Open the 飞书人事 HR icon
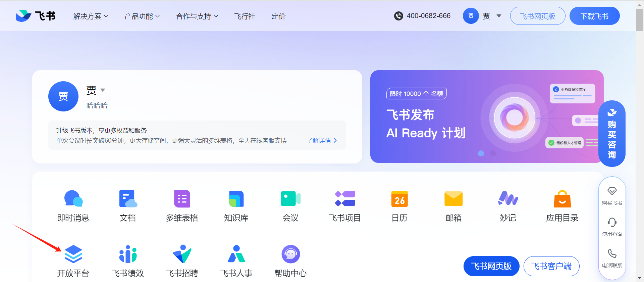644x282 pixels. click(236, 254)
